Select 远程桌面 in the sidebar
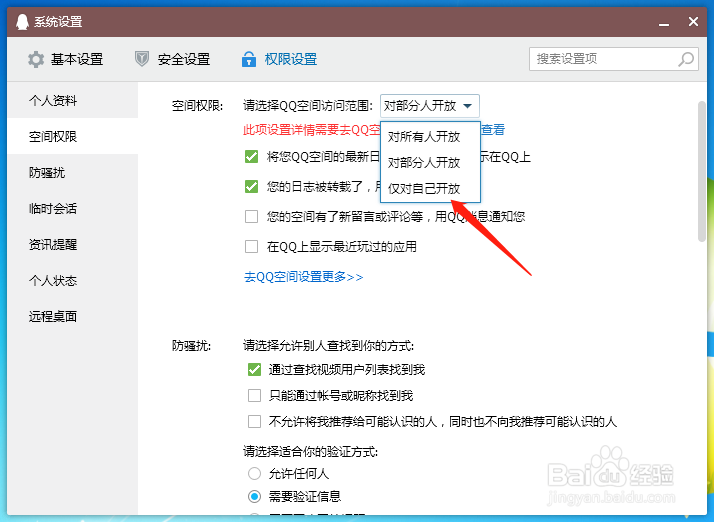Viewport: 714px width, 522px height. coord(72,316)
